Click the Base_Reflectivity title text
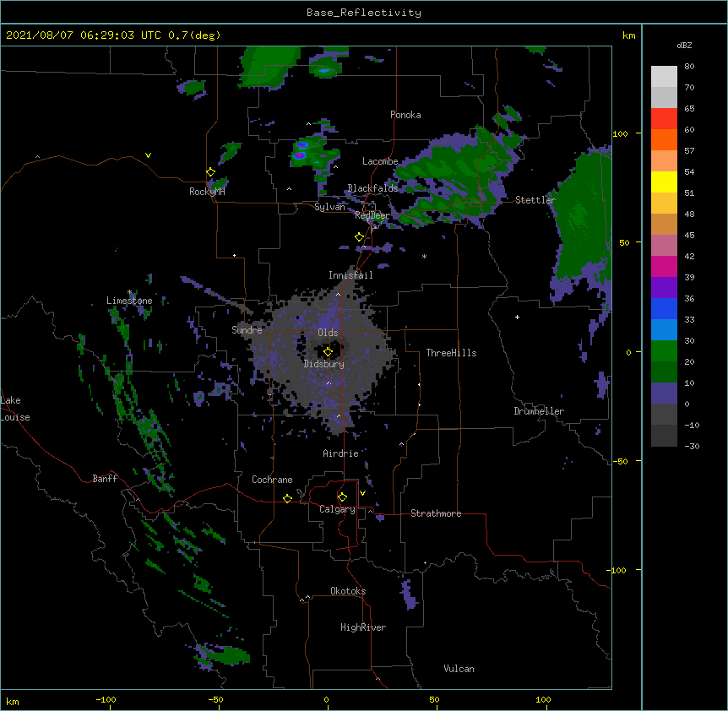The width and height of the screenshot is (728, 711). (x=364, y=13)
